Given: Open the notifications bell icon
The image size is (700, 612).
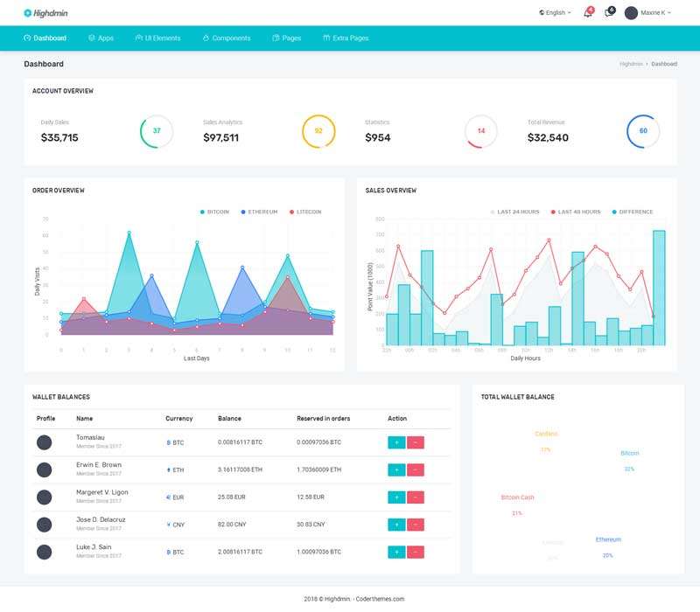Looking at the screenshot, I should [587, 13].
